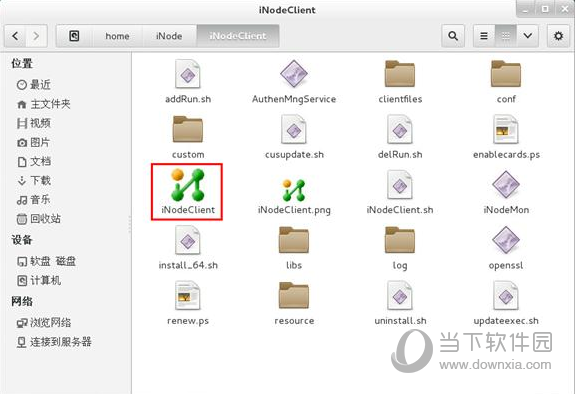This screenshot has height=394, width=576.
Task: Open 下载 (Downloads) in sidebar
Action: [x=33, y=180]
